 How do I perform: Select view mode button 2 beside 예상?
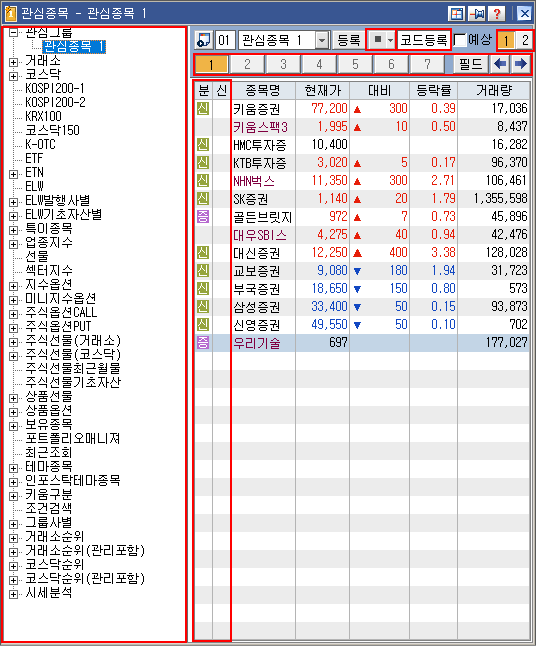click(524, 40)
